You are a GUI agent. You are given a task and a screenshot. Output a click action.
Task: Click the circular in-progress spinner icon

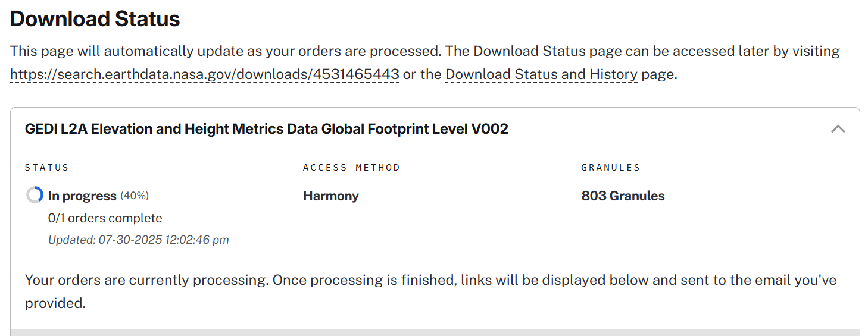[x=35, y=195]
